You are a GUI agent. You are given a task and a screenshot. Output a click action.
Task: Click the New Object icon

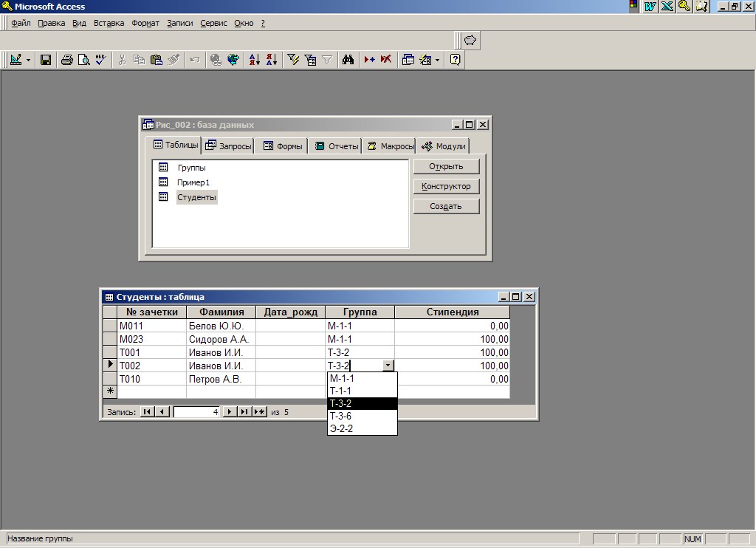pos(425,60)
